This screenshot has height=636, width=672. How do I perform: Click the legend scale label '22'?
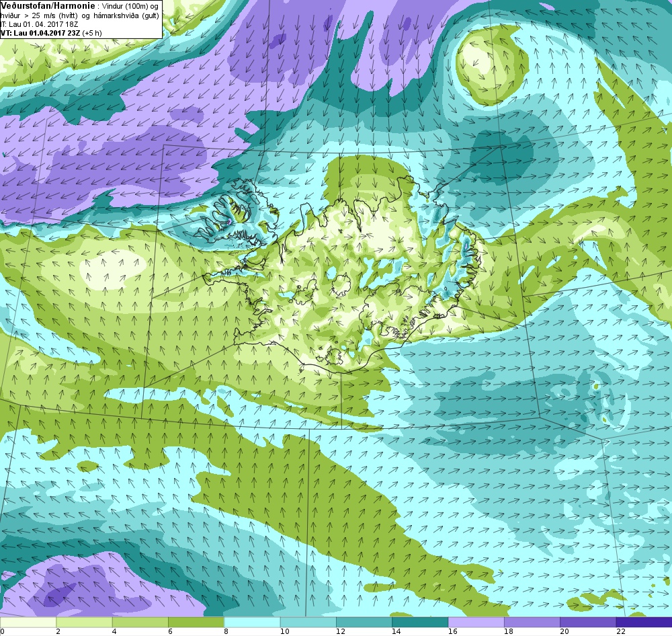(621, 631)
